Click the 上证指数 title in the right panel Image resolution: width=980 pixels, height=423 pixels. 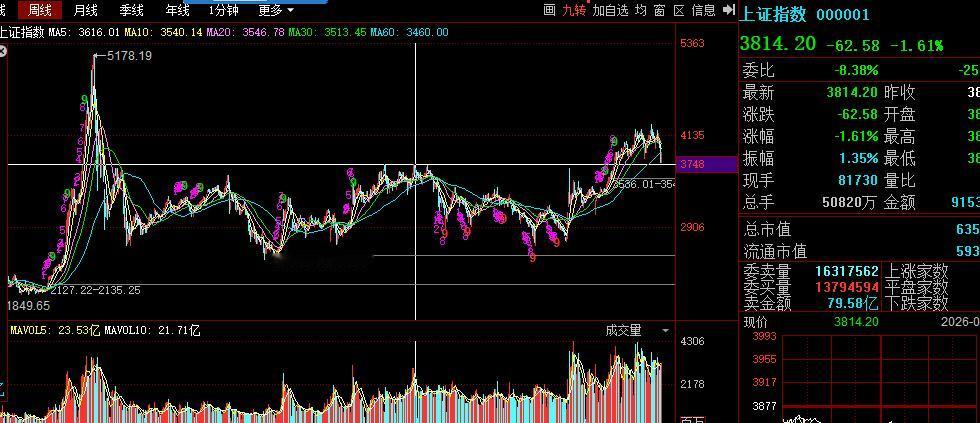pyautogui.click(x=773, y=14)
